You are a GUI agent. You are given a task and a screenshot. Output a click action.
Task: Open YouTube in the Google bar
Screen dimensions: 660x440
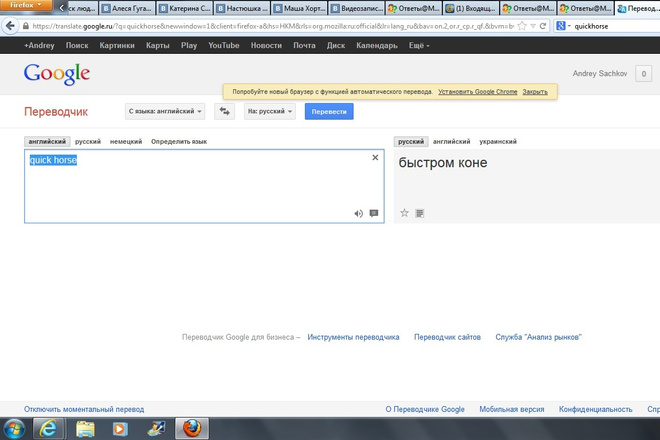coord(224,45)
